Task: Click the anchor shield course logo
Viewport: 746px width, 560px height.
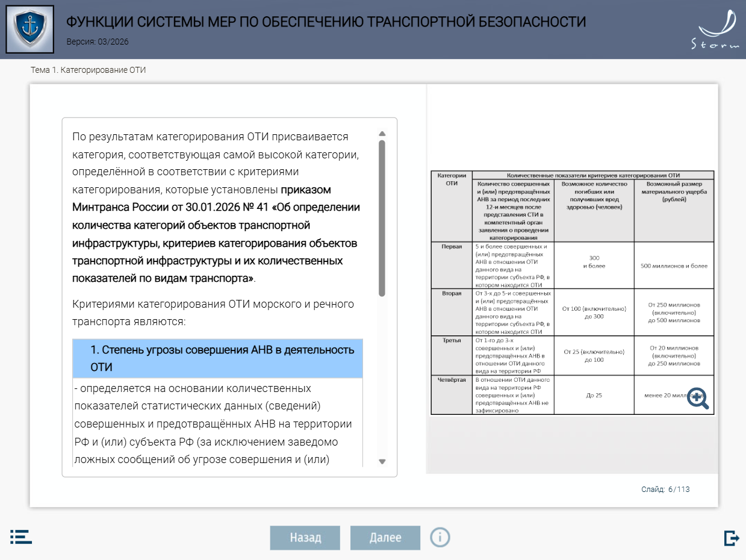Action: pos(30,30)
